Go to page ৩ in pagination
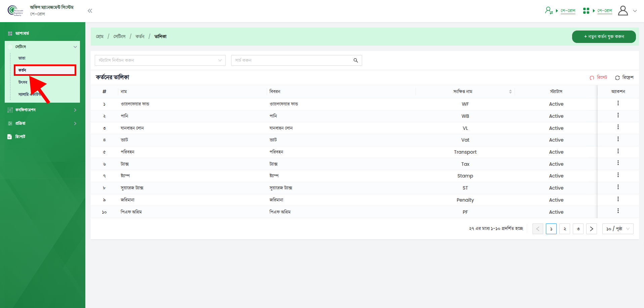644x308 pixels. [578, 229]
